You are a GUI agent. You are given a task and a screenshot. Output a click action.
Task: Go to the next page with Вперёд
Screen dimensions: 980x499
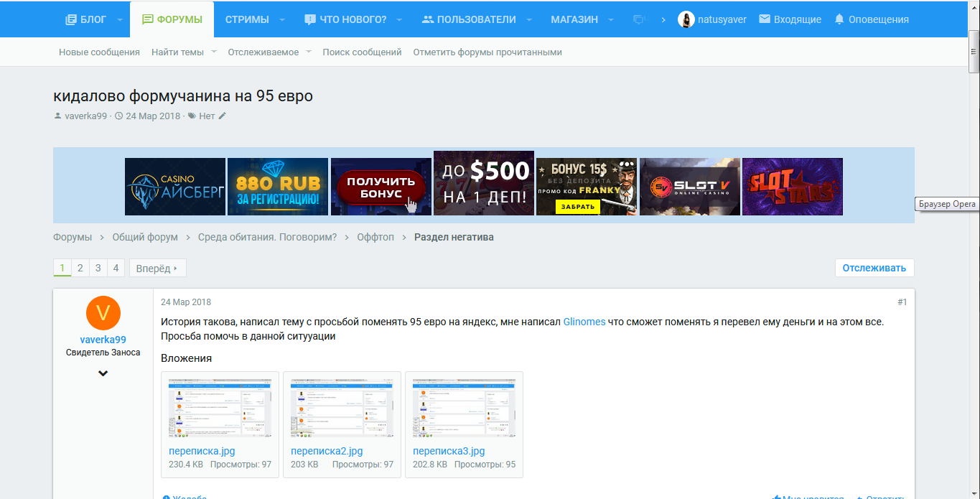pyautogui.click(x=157, y=269)
